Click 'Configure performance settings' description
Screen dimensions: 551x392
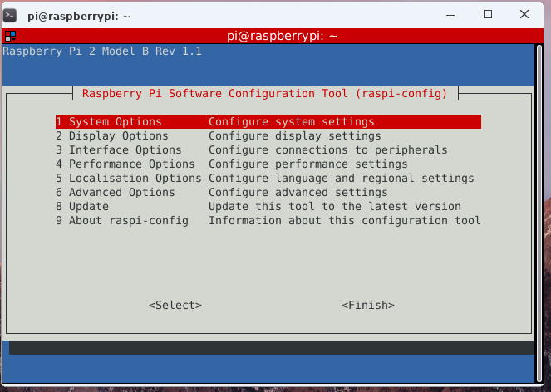point(308,164)
